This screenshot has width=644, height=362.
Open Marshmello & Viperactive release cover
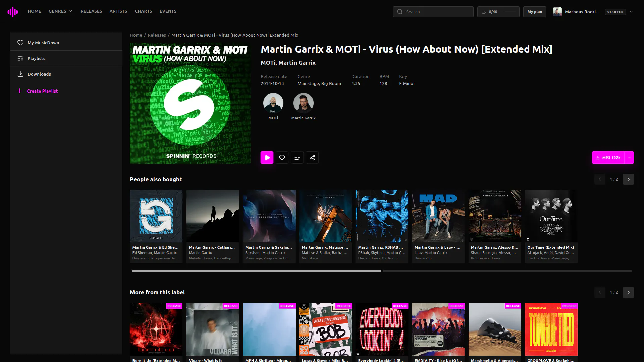click(x=495, y=329)
